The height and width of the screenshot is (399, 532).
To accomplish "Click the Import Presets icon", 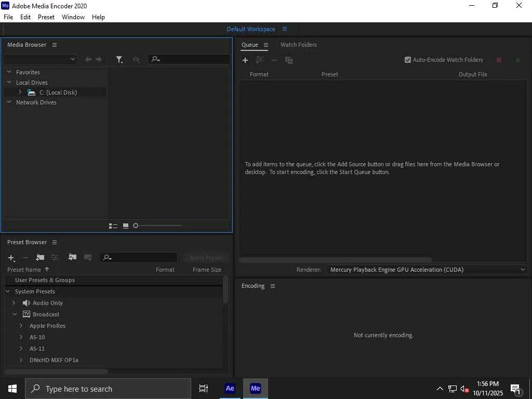I will 72,258.
